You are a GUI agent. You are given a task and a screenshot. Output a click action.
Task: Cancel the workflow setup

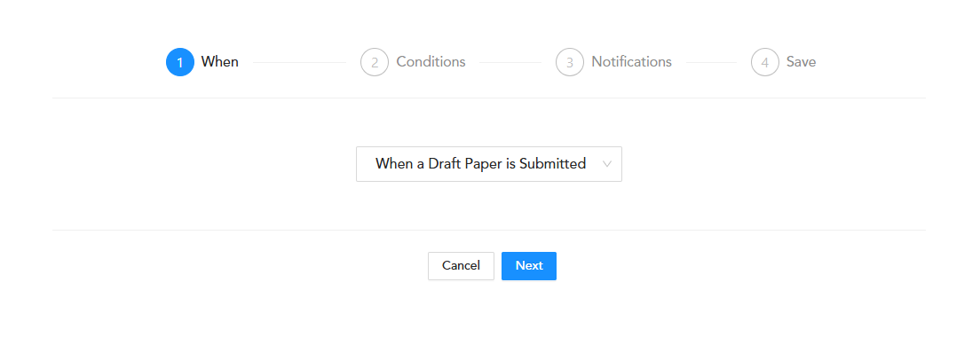[x=461, y=265]
